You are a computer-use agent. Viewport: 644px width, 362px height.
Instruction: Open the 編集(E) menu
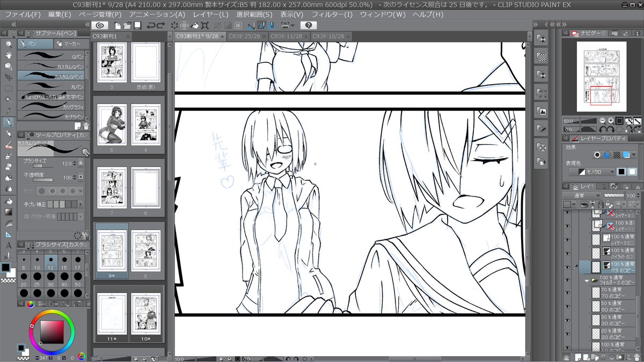[60, 14]
